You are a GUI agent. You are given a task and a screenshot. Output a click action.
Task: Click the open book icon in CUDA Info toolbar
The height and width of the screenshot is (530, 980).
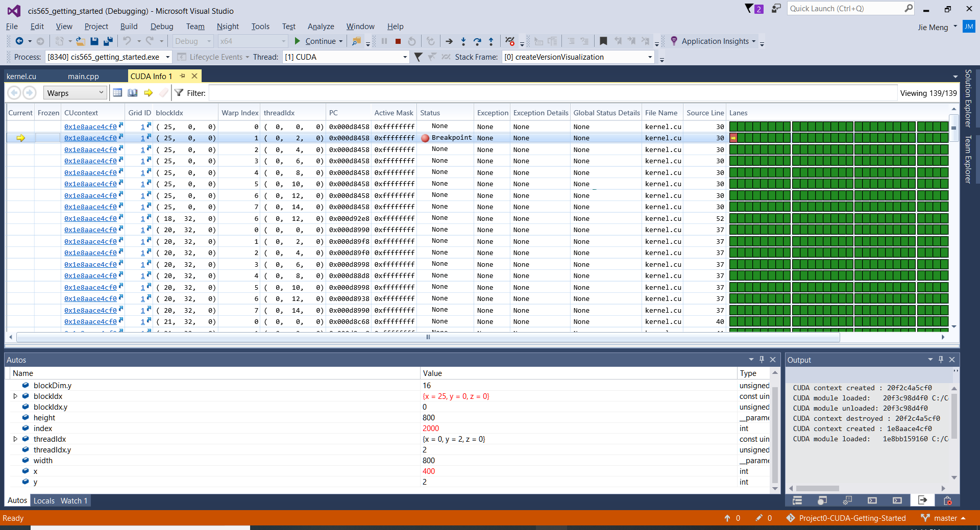tap(133, 93)
